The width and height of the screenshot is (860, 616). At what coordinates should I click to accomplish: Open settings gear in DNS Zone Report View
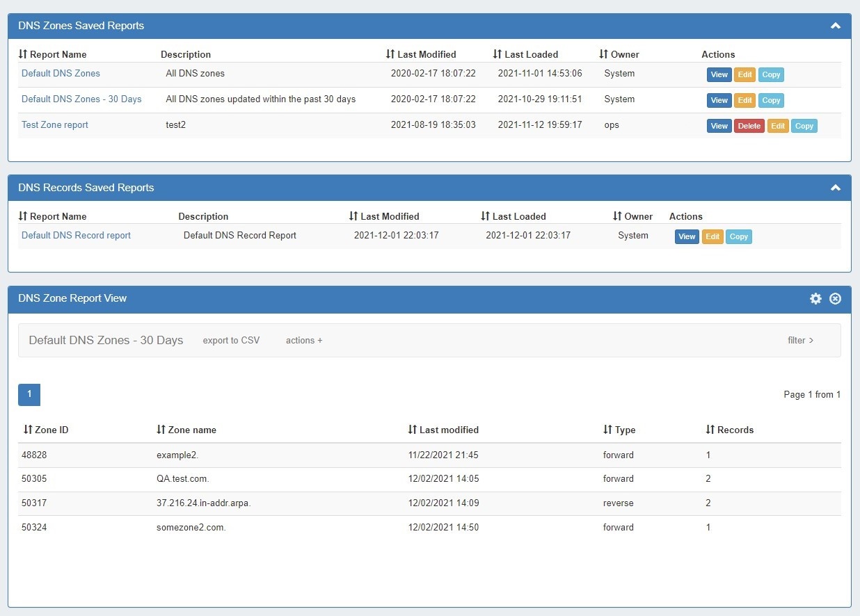click(x=815, y=298)
